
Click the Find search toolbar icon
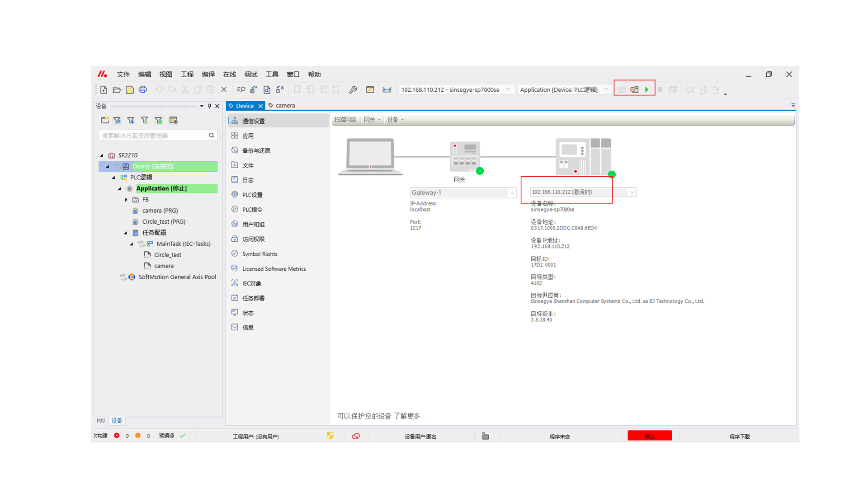click(x=241, y=89)
